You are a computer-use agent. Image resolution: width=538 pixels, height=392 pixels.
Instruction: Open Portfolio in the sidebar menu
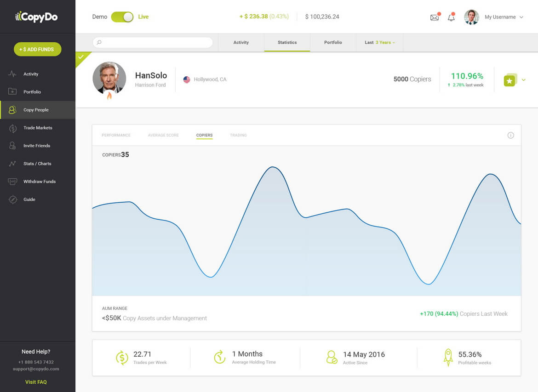point(38,92)
